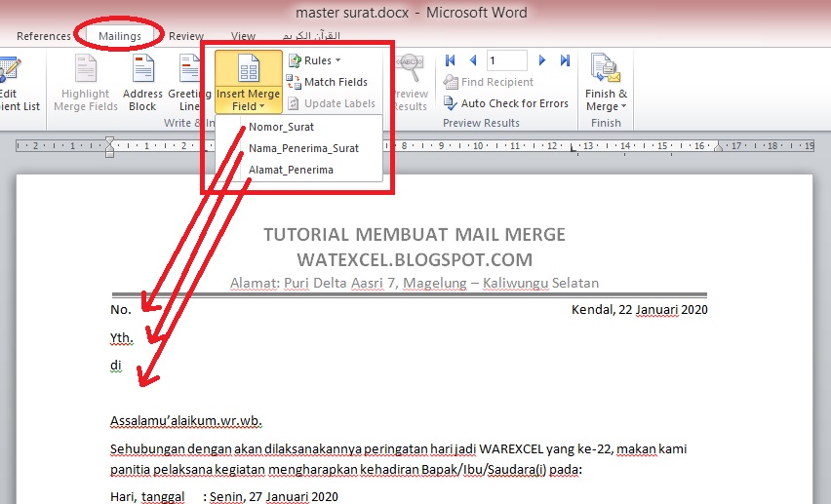831x504 pixels.
Task: Insert a Greeting Line
Action: tap(189, 83)
